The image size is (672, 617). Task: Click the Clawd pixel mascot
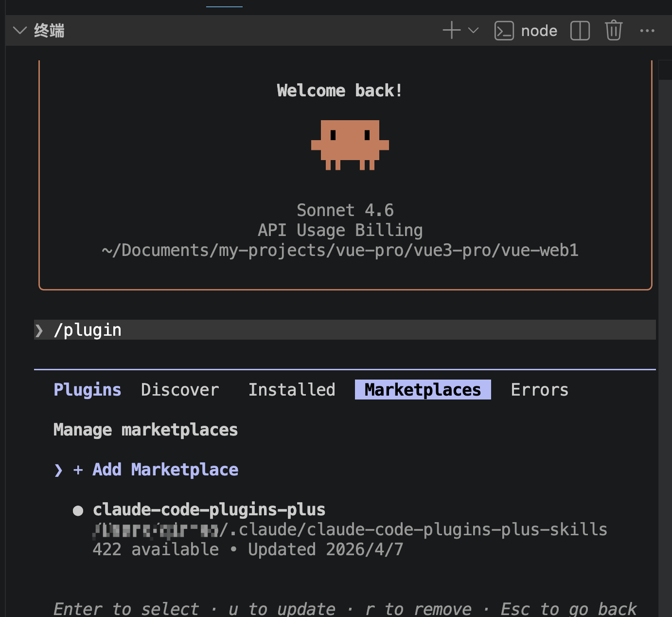[x=350, y=145]
